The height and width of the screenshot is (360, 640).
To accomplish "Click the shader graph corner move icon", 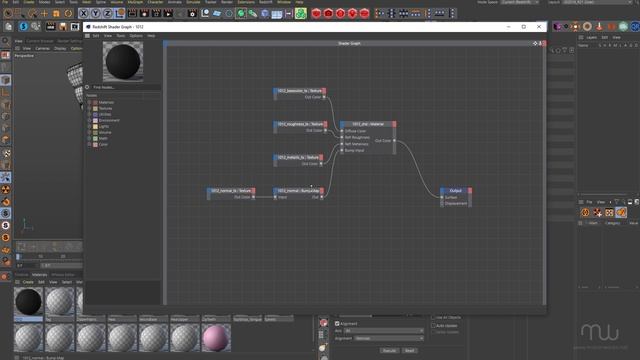I will [x=535, y=43].
